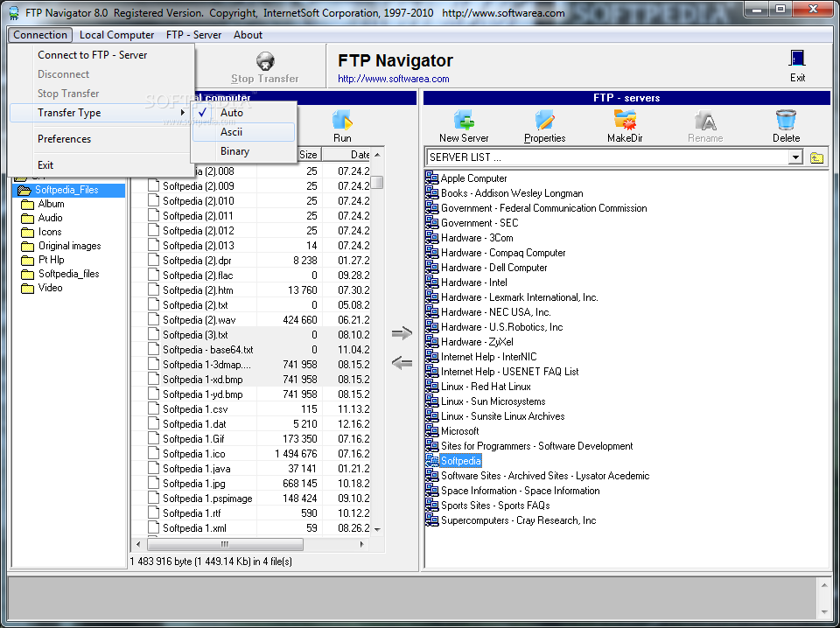Select file Softpedia 1.pspimage
Viewport: 840px width, 628px height.
click(x=207, y=498)
